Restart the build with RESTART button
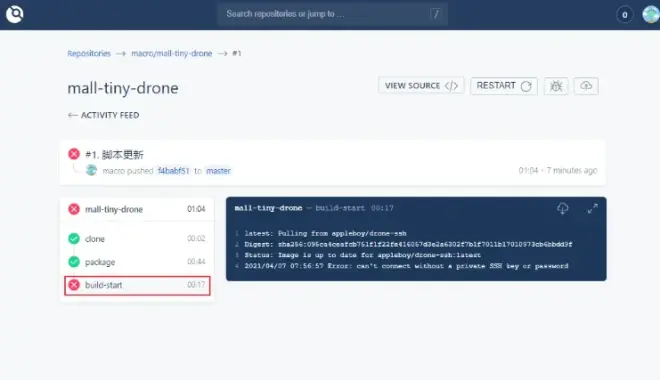This screenshot has width=660, height=380. click(x=504, y=86)
